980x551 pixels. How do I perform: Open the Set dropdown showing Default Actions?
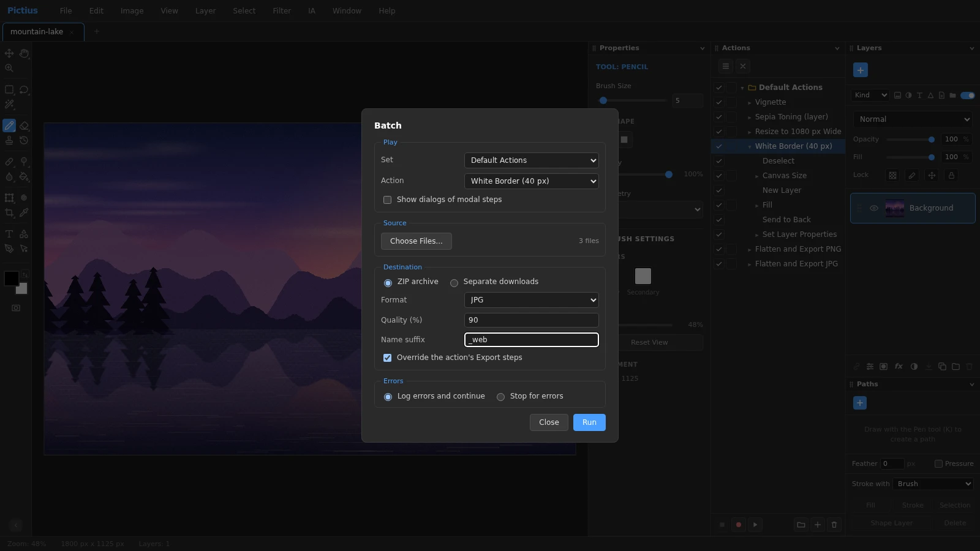point(531,160)
